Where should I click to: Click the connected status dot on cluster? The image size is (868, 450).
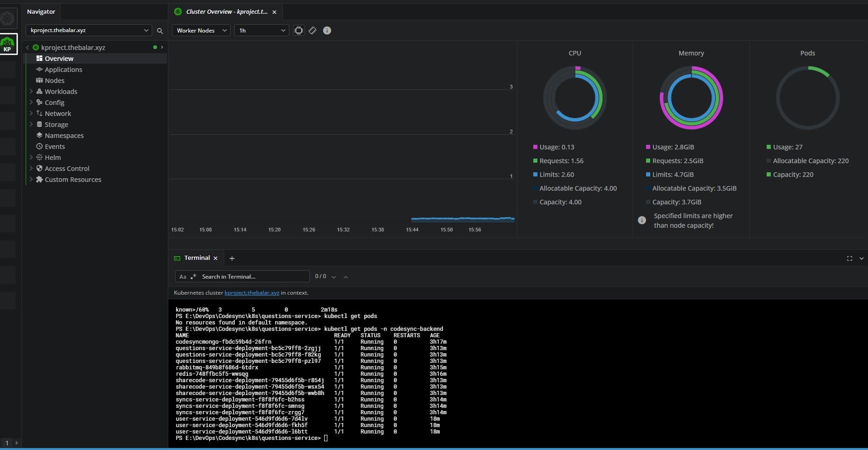point(155,47)
